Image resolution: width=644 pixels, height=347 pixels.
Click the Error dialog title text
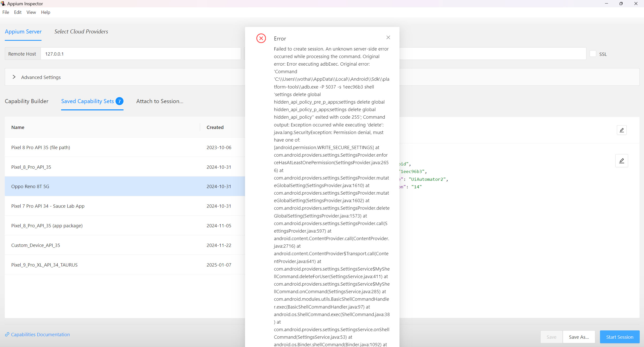point(280,38)
